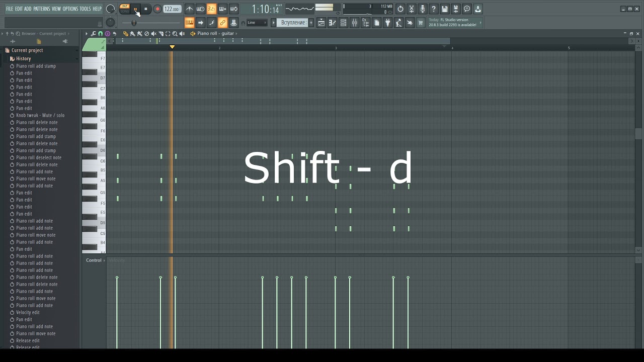This screenshot has height=362, width=644.
Task: Select the Velocity edit history entry
Action: point(28,312)
